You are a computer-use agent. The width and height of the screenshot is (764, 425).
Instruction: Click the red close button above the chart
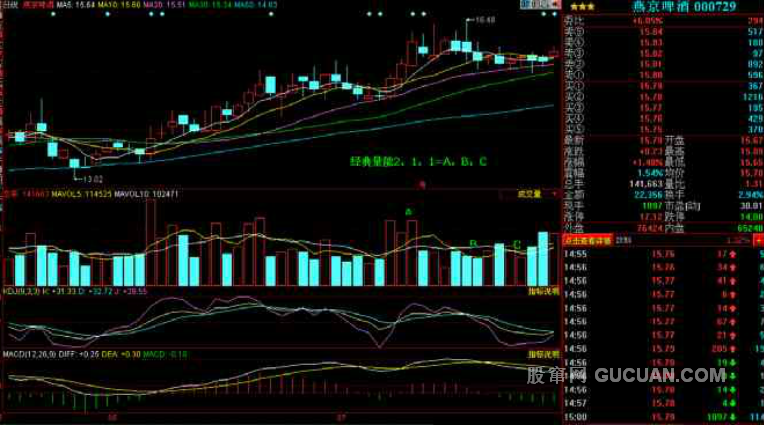[555, 4]
